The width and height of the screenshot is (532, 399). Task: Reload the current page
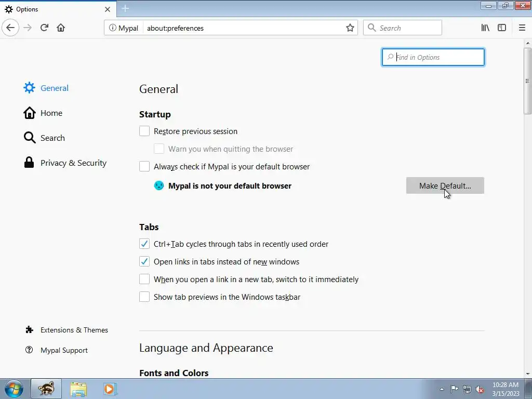tap(44, 28)
